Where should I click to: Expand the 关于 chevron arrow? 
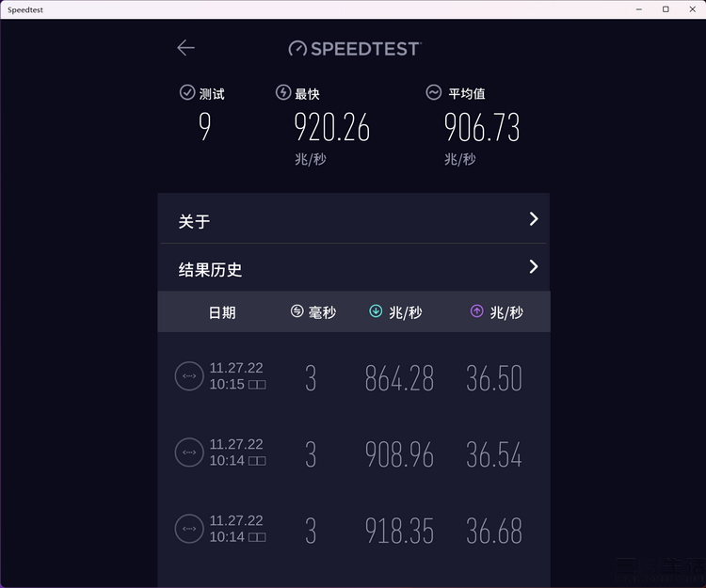534,218
